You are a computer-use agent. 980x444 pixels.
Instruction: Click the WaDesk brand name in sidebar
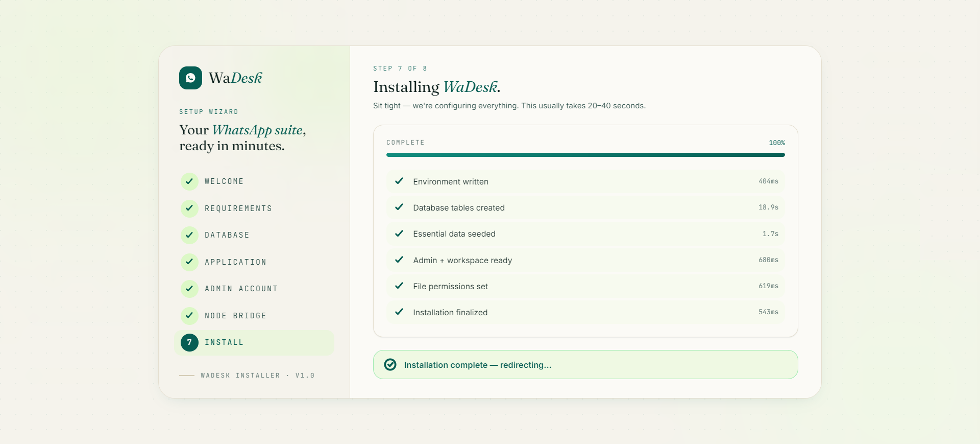(235, 78)
